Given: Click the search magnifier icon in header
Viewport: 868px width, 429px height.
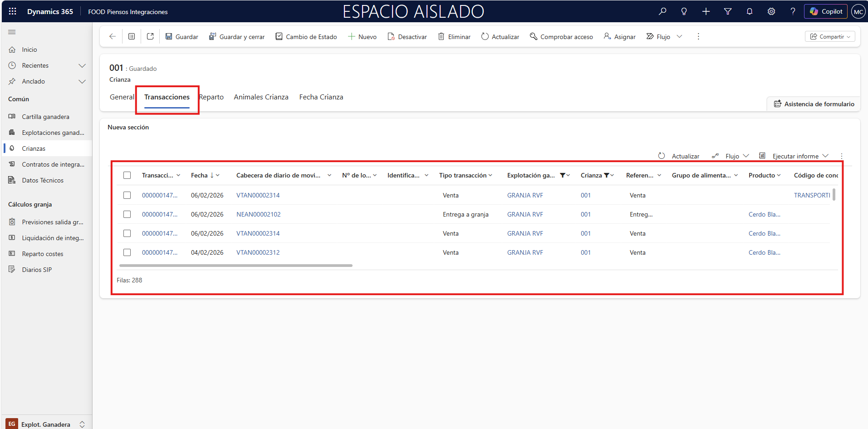Looking at the screenshot, I should (x=662, y=11).
